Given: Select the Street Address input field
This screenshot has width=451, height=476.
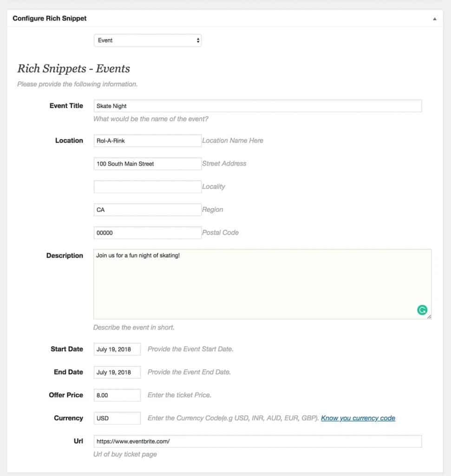Looking at the screenshot, I should tap(147, 164).
